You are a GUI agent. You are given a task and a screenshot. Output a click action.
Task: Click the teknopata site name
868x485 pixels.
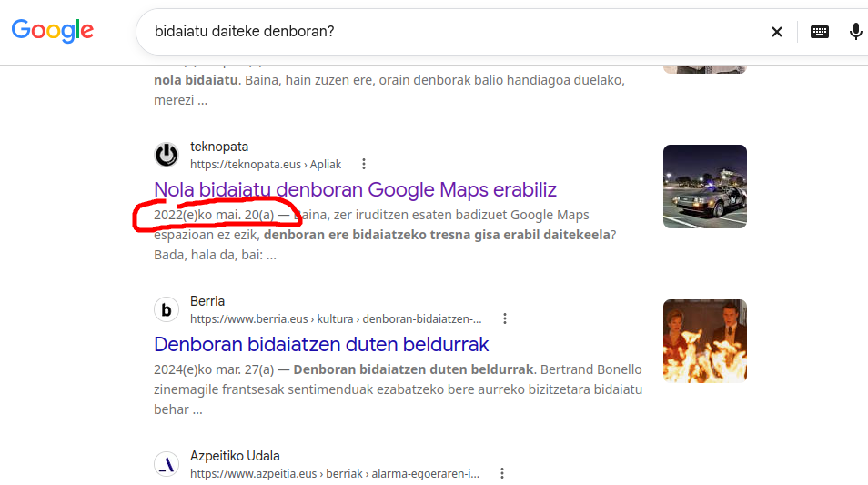[219, 147]
